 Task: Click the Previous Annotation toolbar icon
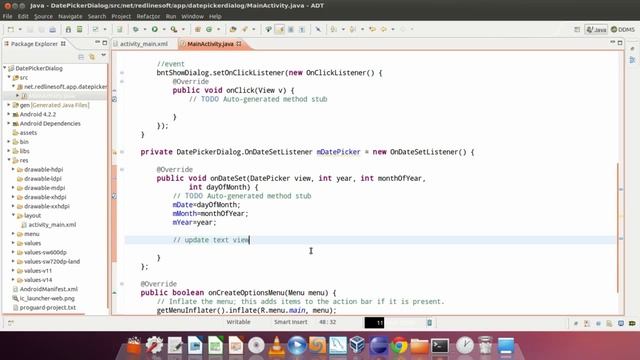point(353,29)
